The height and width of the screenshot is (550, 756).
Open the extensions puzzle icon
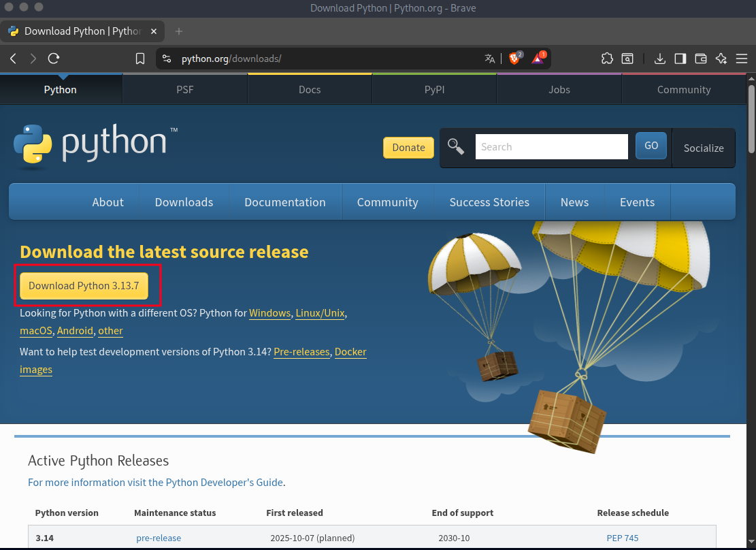[607, 59]
